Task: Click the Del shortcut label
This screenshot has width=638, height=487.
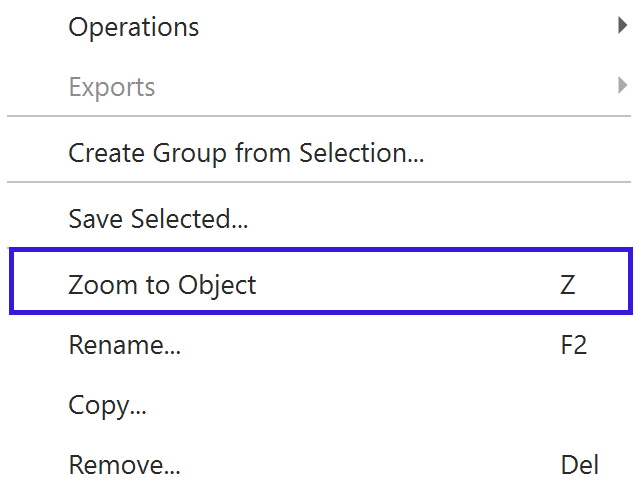Action: click(x=580, y=465)
